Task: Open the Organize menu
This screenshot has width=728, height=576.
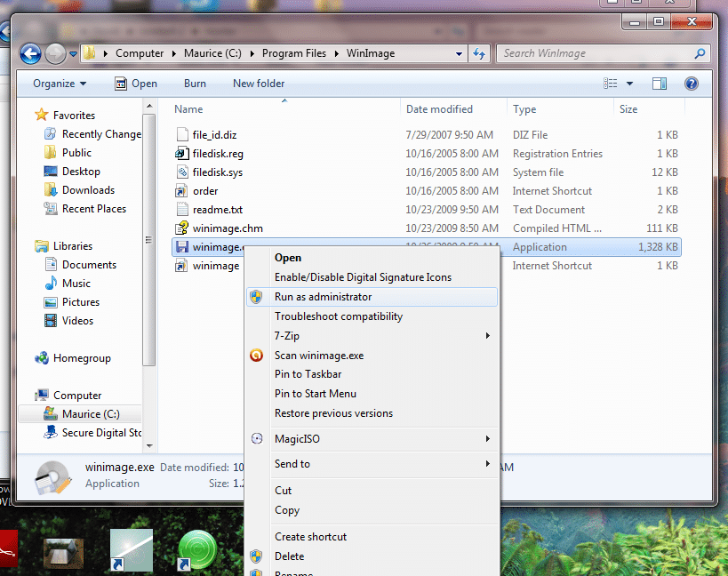Action: pyautogui.click(x=60, y=84)
